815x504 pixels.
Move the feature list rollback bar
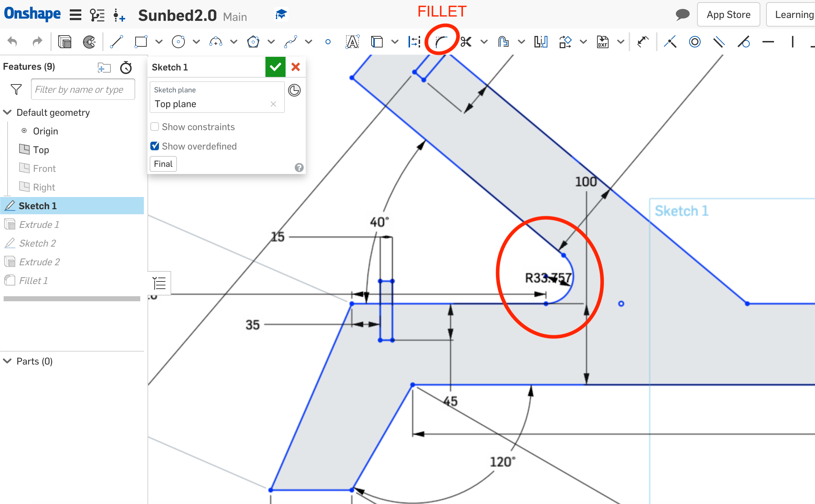pyautogui.click(x=72, y=298)
